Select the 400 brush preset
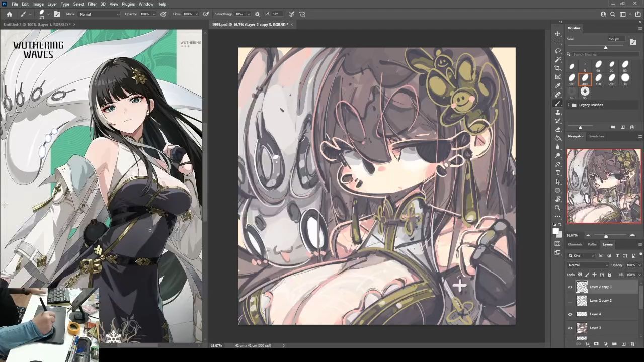Viewport: 644px width, 362px height. [585, 79]
